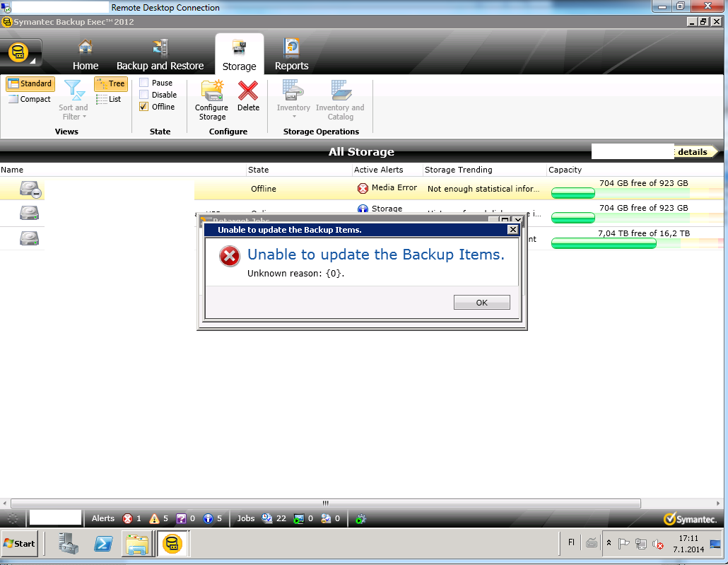Click the Capacity column header
Screen dimensions: 728x565
(x=565, y=170)
